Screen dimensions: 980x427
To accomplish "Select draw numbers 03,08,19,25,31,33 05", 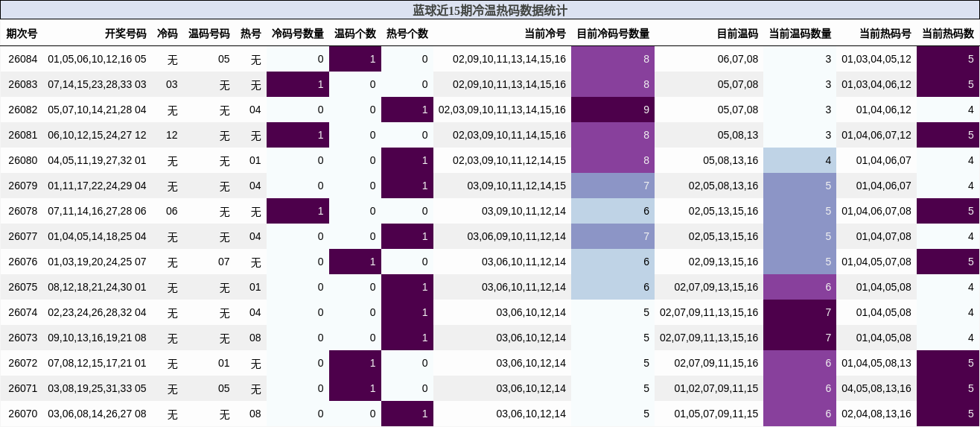I will coord(97,388).
